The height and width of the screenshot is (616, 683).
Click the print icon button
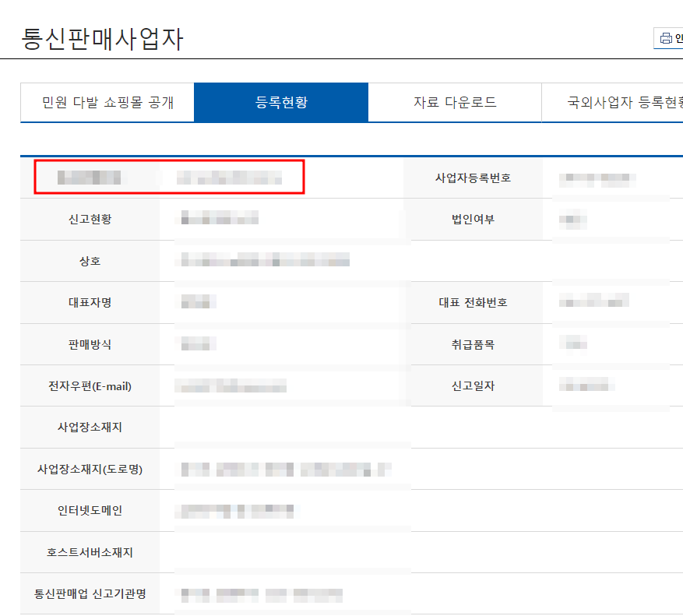(668, 38)
